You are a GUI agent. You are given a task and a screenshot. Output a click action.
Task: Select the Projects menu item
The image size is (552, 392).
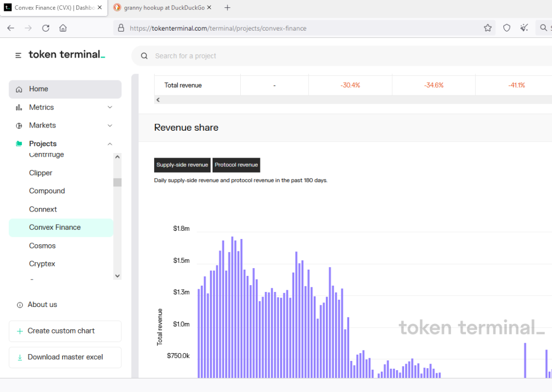(43, 144)
